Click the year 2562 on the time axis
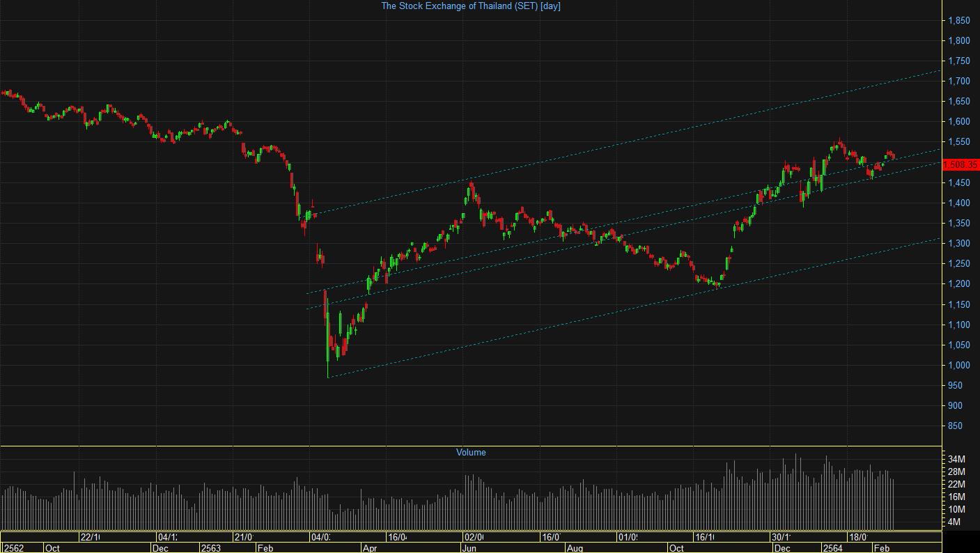The image size is (980, 553). 14,548
